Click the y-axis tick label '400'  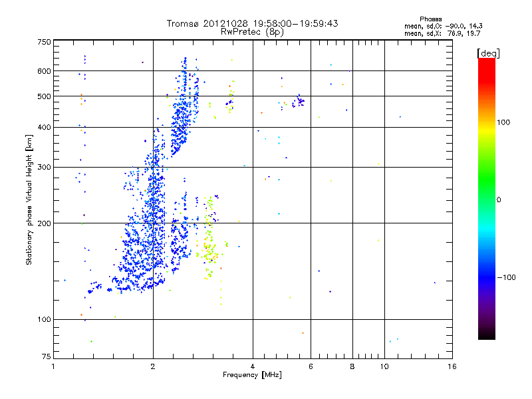pos(44,127)
